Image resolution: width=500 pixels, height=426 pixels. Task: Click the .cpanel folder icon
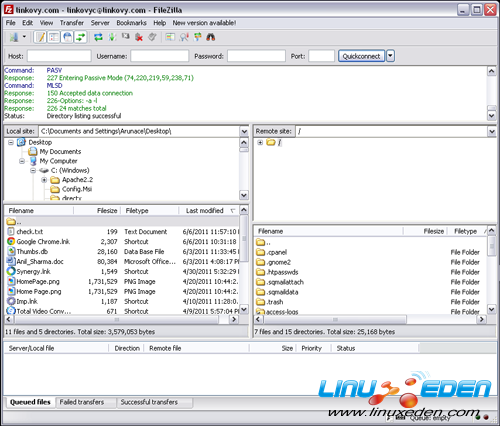click(x=260, y=252)
